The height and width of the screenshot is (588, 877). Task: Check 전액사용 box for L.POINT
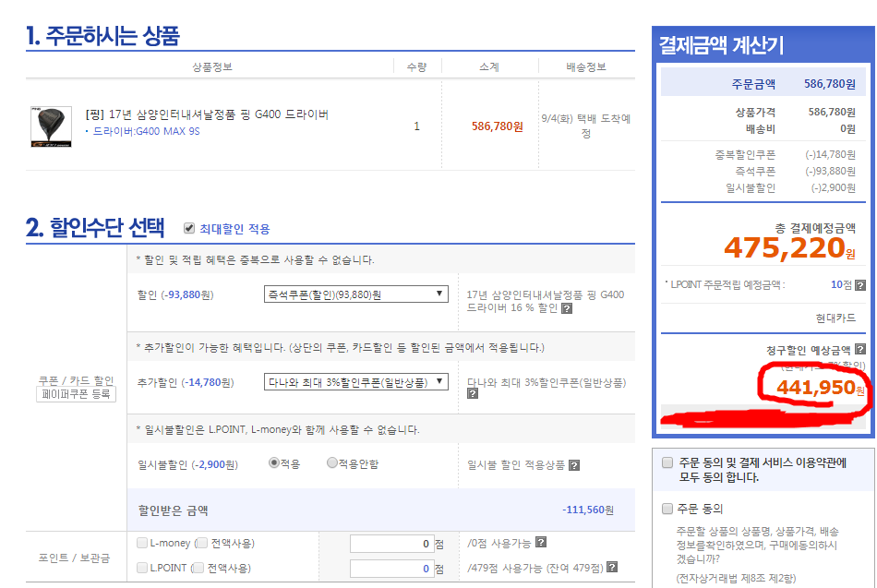click(198, 568)
